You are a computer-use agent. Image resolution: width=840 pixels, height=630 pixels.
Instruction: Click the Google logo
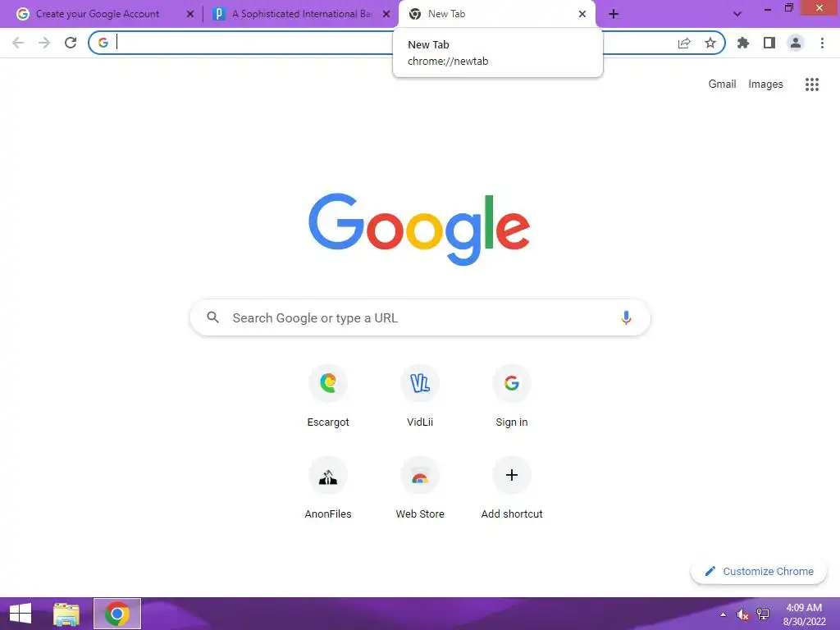[x=419, y=230]
